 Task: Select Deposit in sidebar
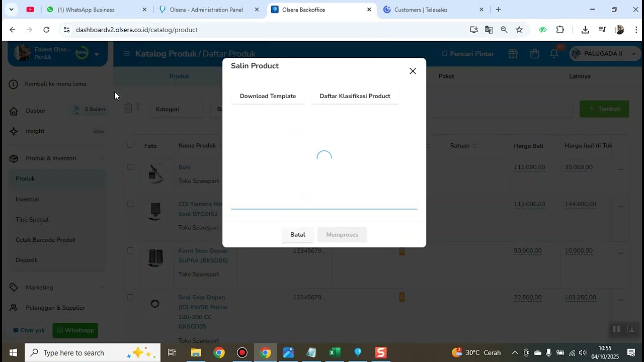tap(26, 260)
